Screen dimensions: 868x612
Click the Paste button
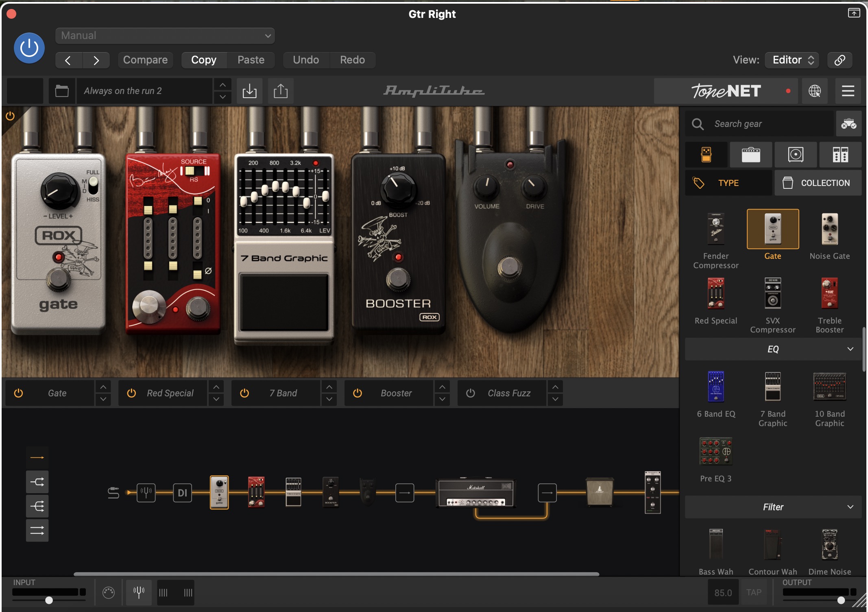tap(251, 60)
